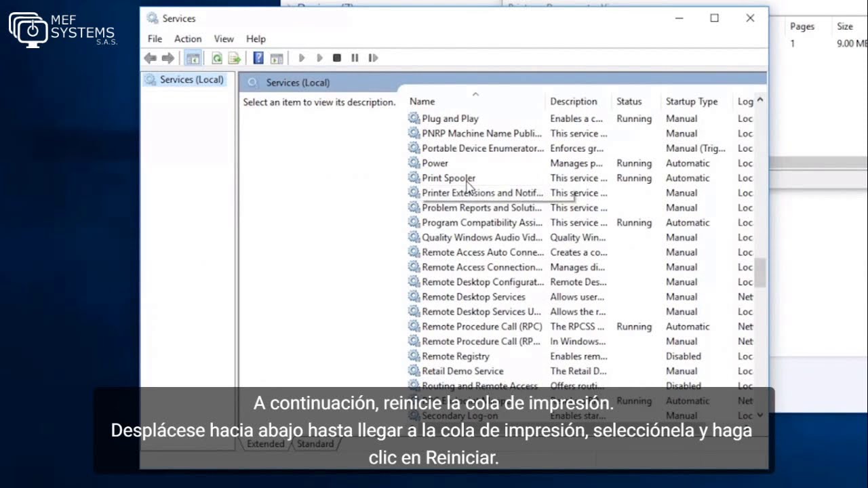Click the MEF Systems logo
This screenshot has height=488, width=868.
(63, 30)
